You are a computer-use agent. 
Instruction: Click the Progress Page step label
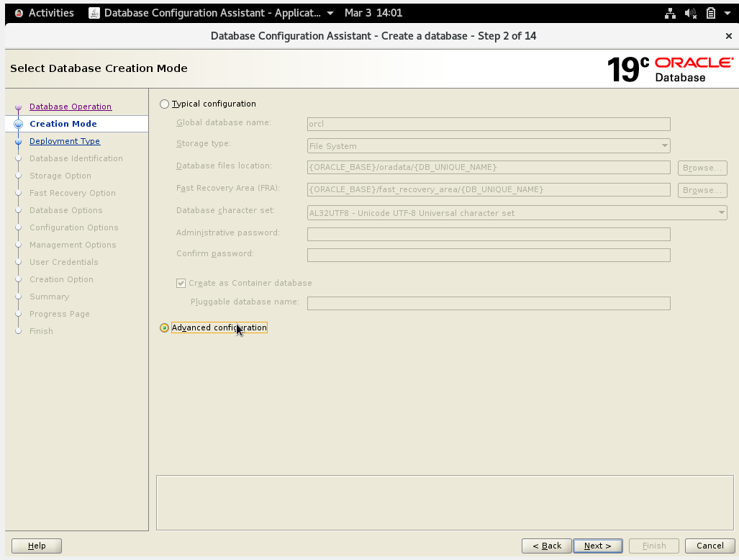click(x=60, y=314)
